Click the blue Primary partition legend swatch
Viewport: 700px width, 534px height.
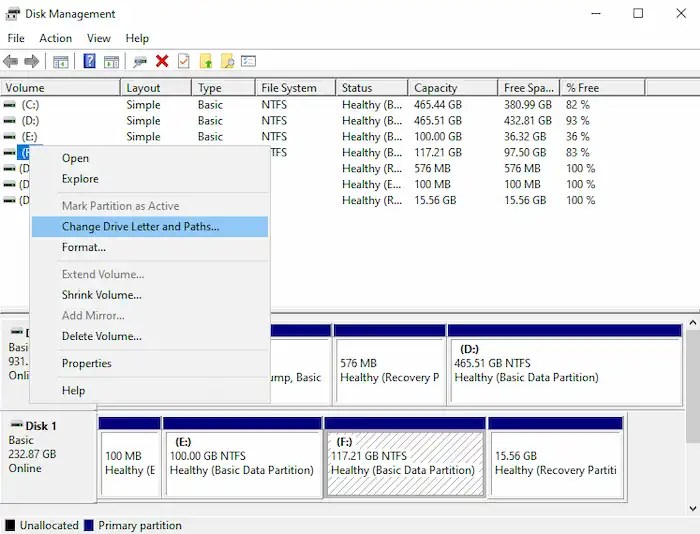coord(89,526)
